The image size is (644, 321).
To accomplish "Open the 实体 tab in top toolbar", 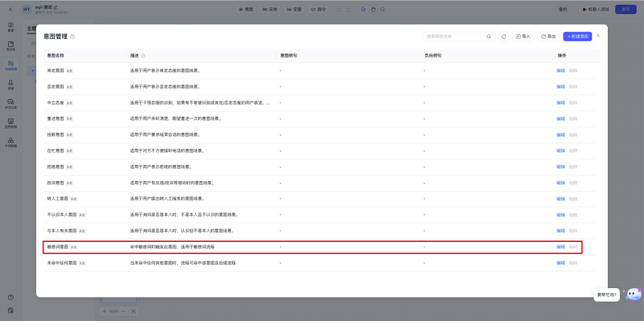I will point(270,9).
